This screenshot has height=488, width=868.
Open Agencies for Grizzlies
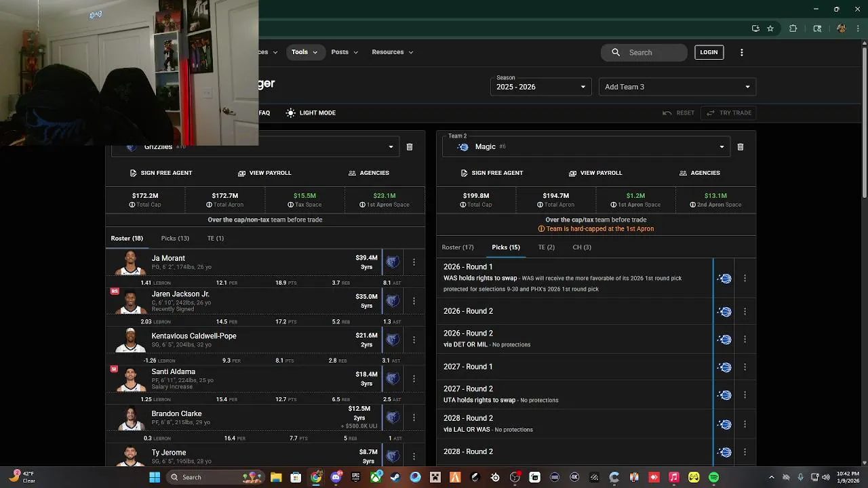click(x=368, y=173)
